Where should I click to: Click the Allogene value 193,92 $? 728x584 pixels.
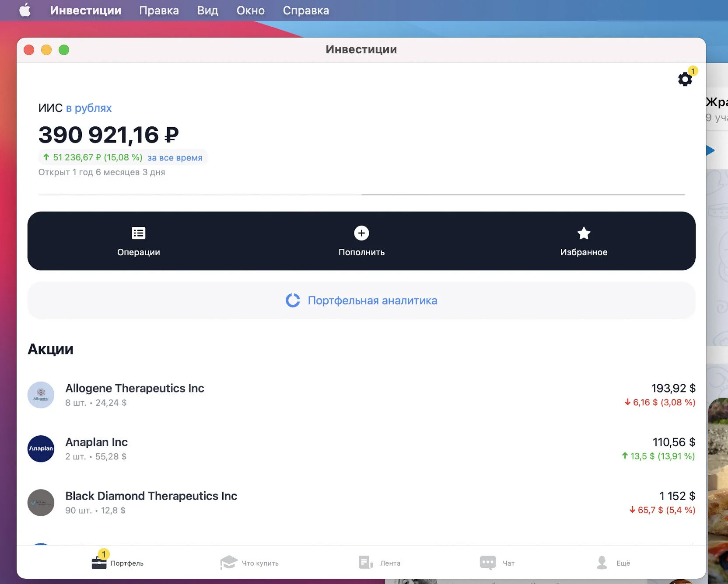[673, 388]
